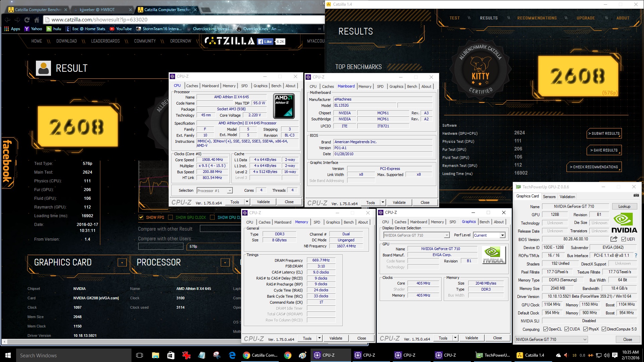Expand the GRAPHICS CARD section toggle
Image resolution: width=644 pixels, height=362 pixels.
coord(122,262)
